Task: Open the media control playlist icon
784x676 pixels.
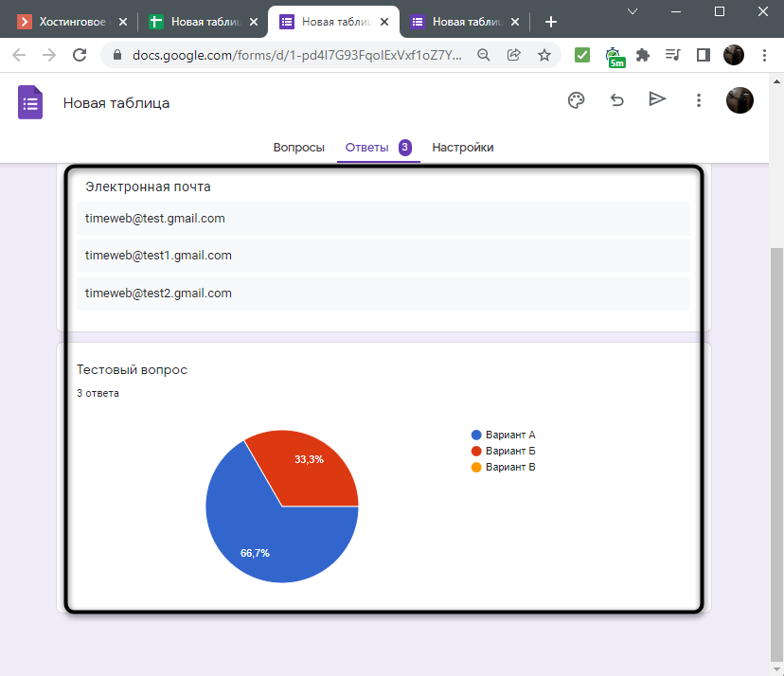Action: 672,55
